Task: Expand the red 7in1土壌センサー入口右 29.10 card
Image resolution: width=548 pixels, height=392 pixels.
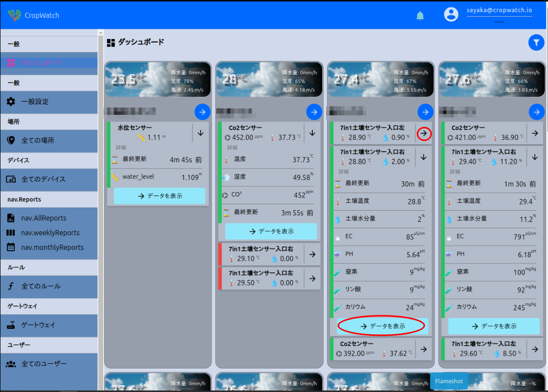Action: click(312, 254)
